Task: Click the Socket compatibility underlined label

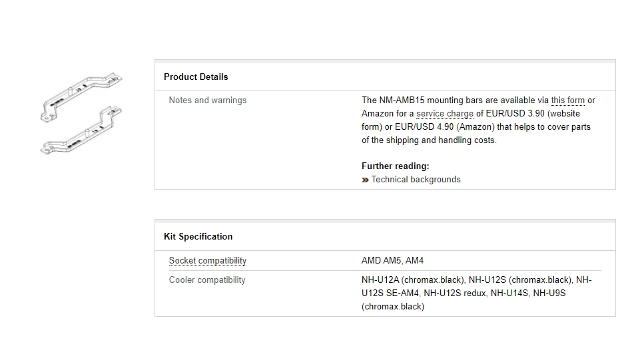Action: 207,261
